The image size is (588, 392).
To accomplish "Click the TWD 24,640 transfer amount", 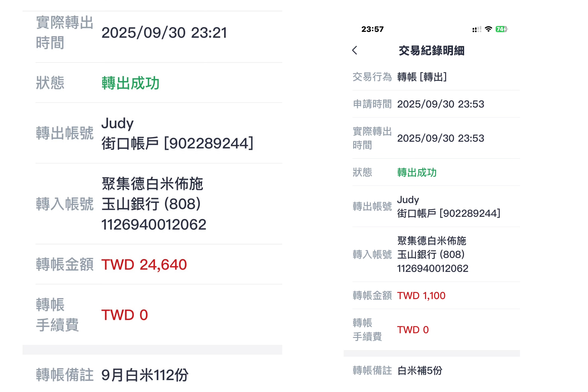I will point(144,265).
